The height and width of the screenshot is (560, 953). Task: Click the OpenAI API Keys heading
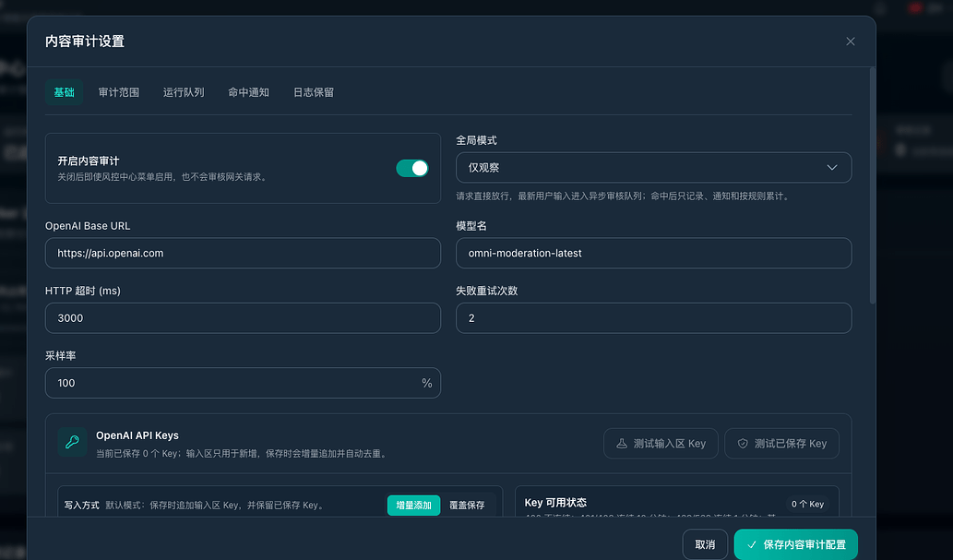point(137,435)
